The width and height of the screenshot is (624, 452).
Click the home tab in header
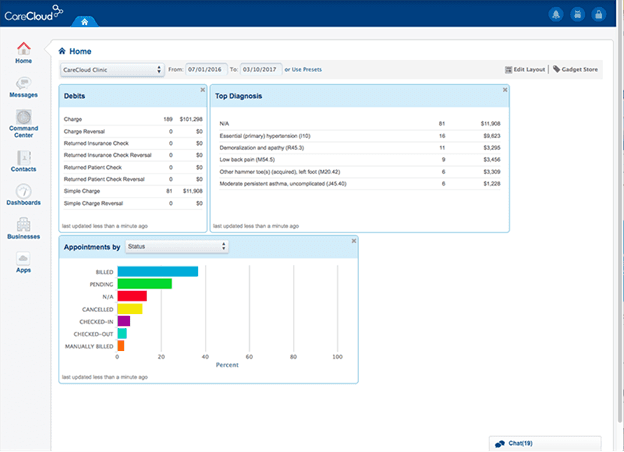(83, 20)
